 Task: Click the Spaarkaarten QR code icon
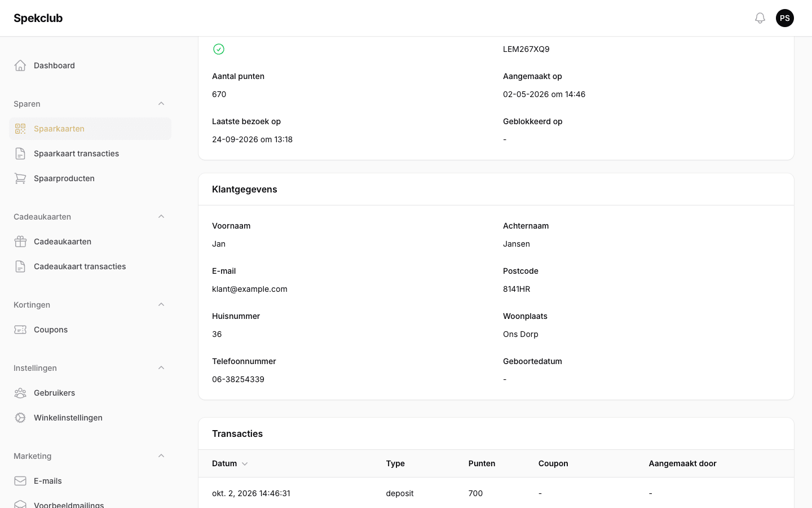pos(20,129)
